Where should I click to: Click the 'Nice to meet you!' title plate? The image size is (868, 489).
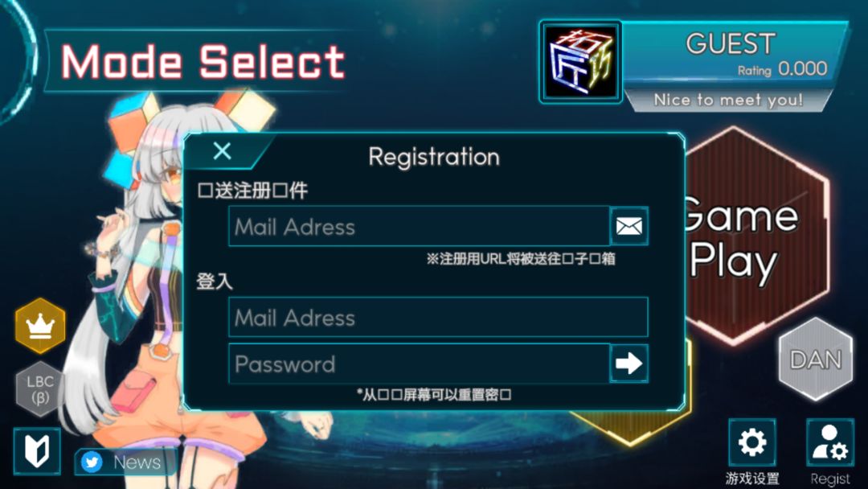[x=728, y=100]
